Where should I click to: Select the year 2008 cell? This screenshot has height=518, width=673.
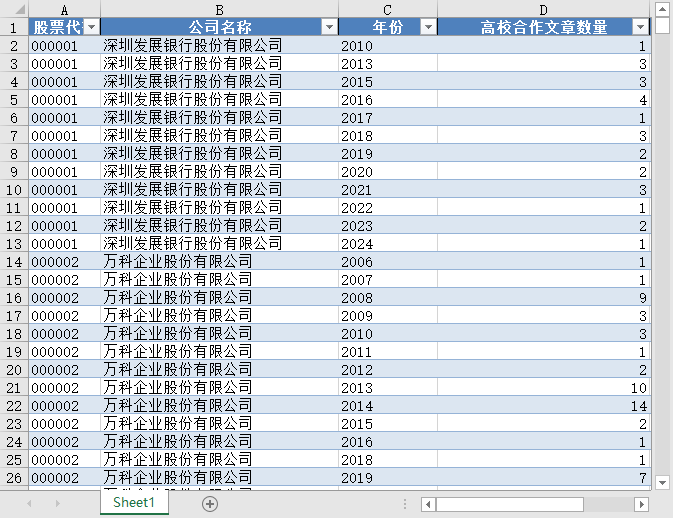(388, 297)
